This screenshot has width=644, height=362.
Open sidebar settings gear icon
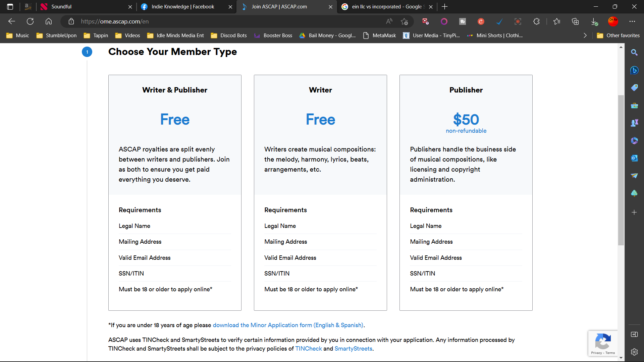coord(634,352)
